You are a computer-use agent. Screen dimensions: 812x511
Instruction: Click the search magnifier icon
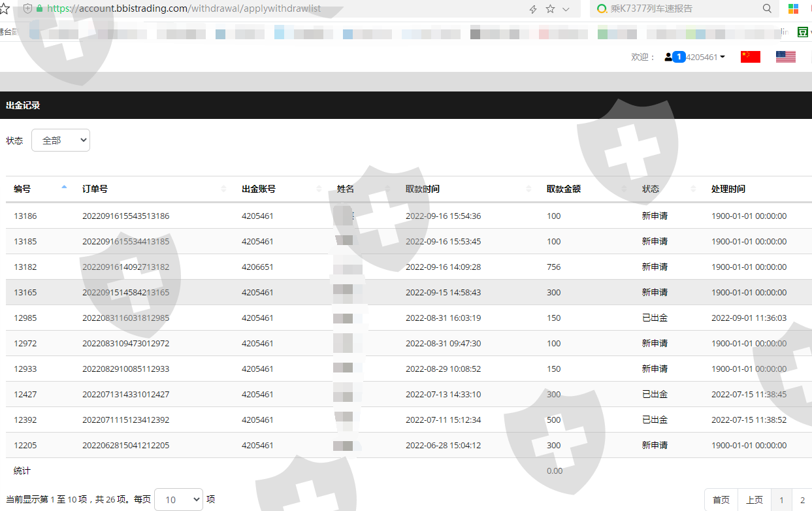pyautogui.click(x=767, y=8)
